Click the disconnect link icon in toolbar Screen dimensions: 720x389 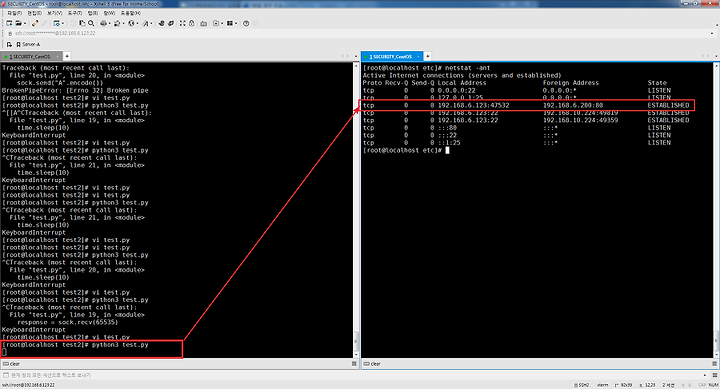[35, 23]
